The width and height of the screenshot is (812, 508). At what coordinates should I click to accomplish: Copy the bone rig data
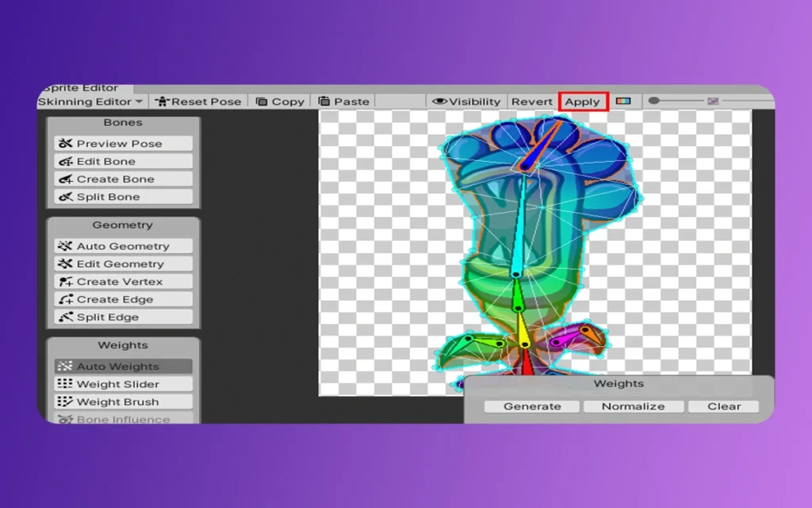pyautogui.click(x=279, y=101)
